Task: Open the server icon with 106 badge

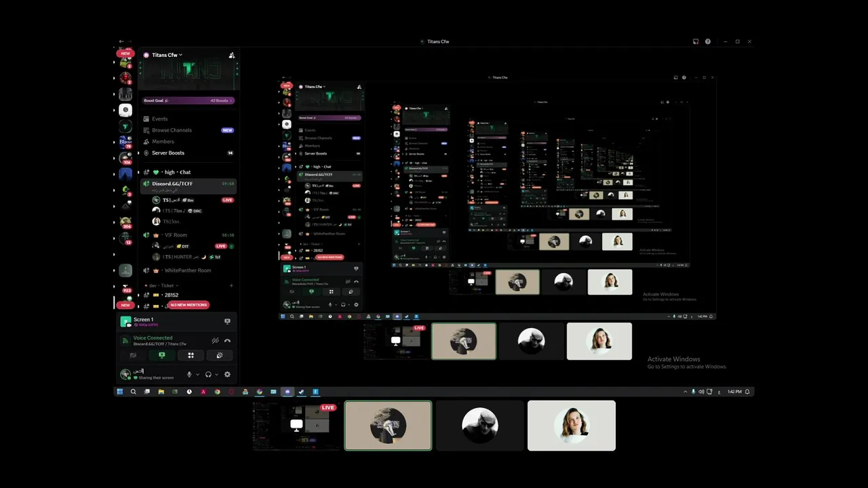Action: tap(125, 159)
